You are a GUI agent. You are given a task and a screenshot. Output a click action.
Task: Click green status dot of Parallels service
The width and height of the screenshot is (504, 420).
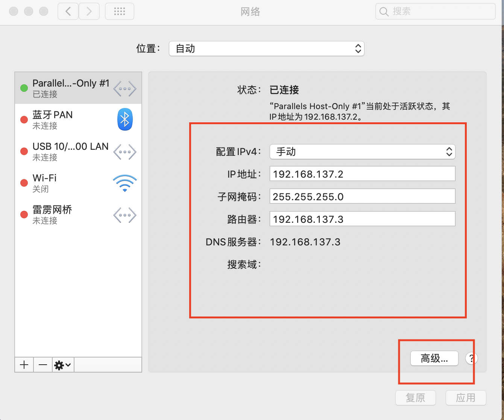[24, 88]
